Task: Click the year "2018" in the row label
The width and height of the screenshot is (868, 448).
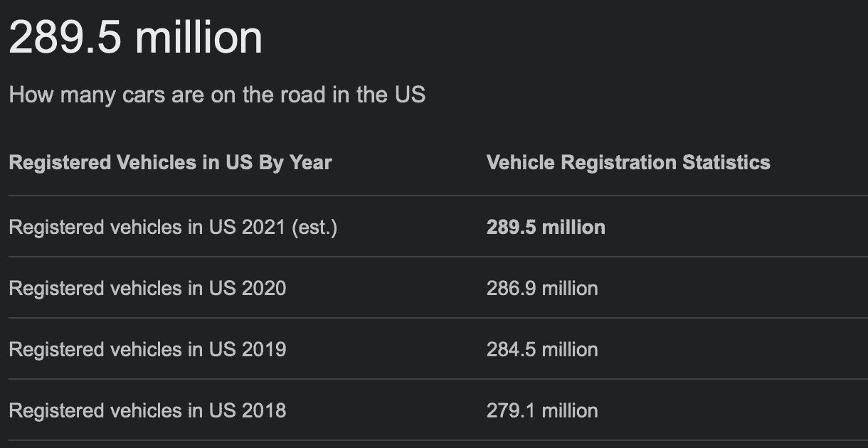Action: click(x=265, y=410)
